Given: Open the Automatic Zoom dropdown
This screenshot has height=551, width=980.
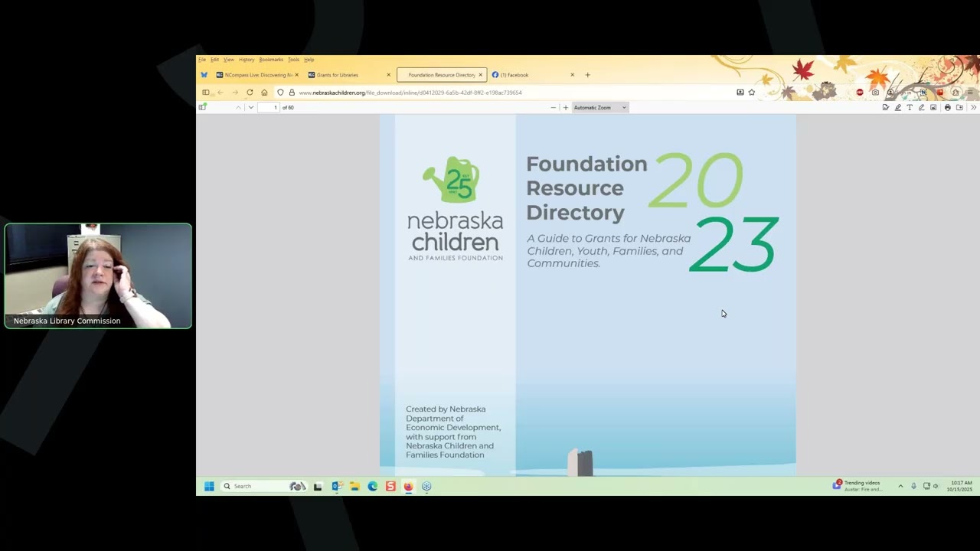Looking at the screenshot, I should point(600,107).
